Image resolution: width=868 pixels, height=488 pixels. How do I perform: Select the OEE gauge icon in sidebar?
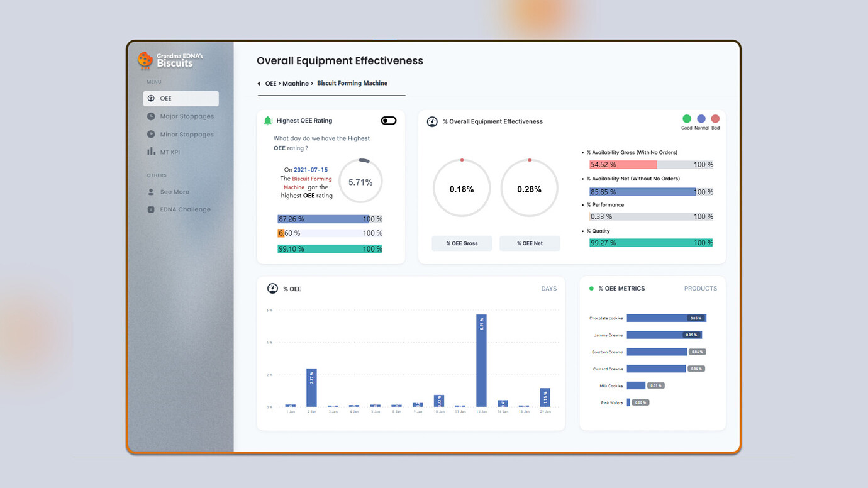[150, 98]
